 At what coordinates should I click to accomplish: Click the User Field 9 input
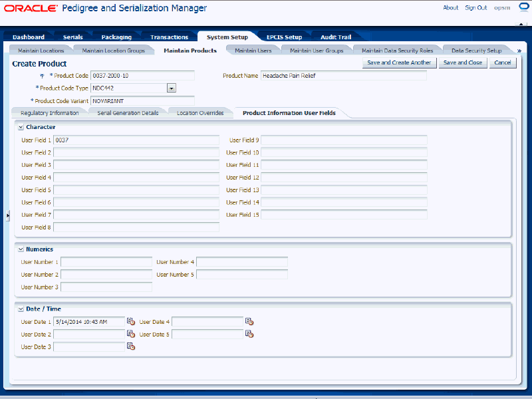coord(344,140)
